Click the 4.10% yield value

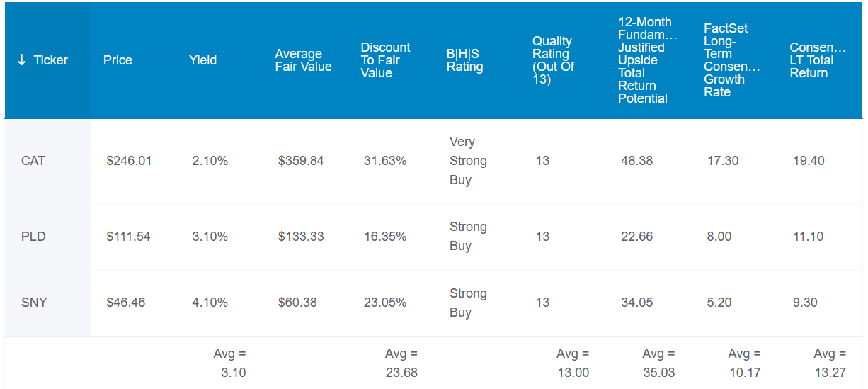coord(210,303)
